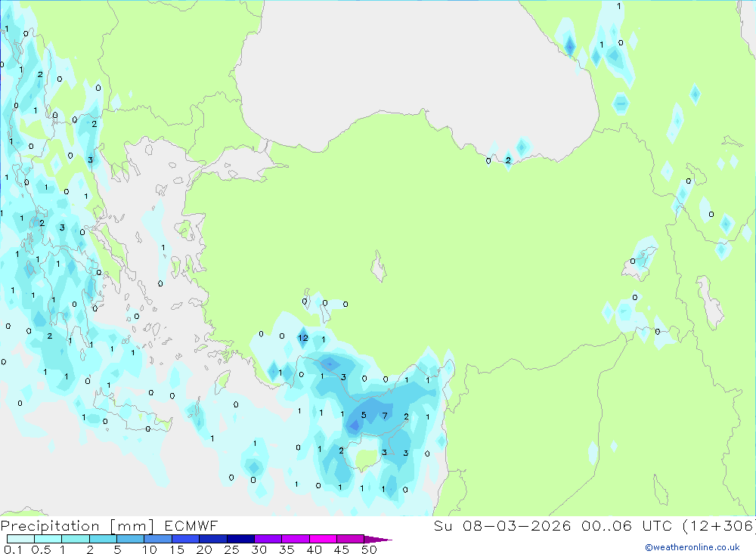The height and width of the screenshot is (554, 756).
Task: Click the '0.5' legend scale label
Action: pos(41,549)
